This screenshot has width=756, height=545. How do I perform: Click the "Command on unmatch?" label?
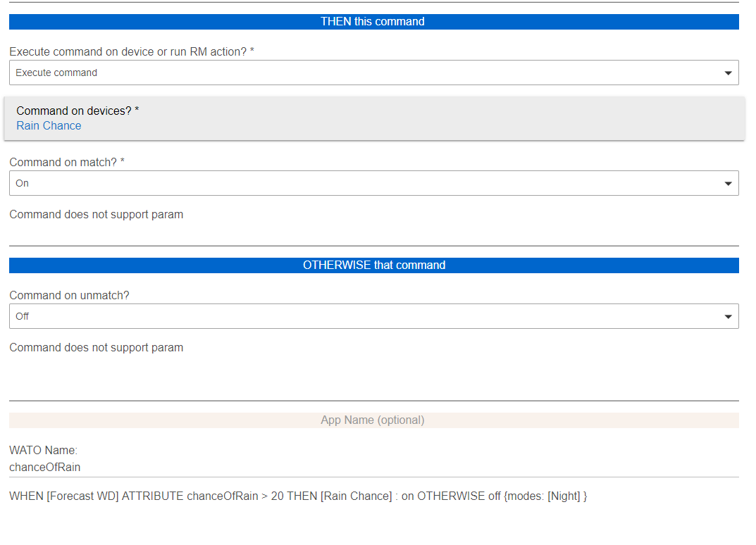[x=69, y=295]
